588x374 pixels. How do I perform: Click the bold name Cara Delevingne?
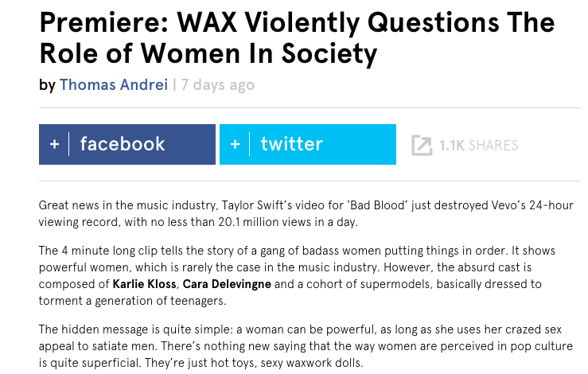click(x=227, y=284)
